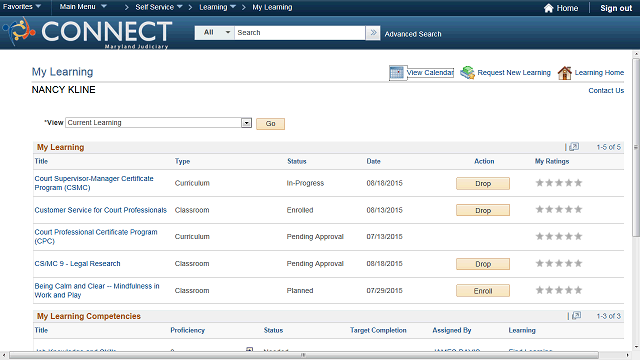Click the View Calendar calendar icon
Viewport: 640px width, 360px height.
(x=396, y=73)
